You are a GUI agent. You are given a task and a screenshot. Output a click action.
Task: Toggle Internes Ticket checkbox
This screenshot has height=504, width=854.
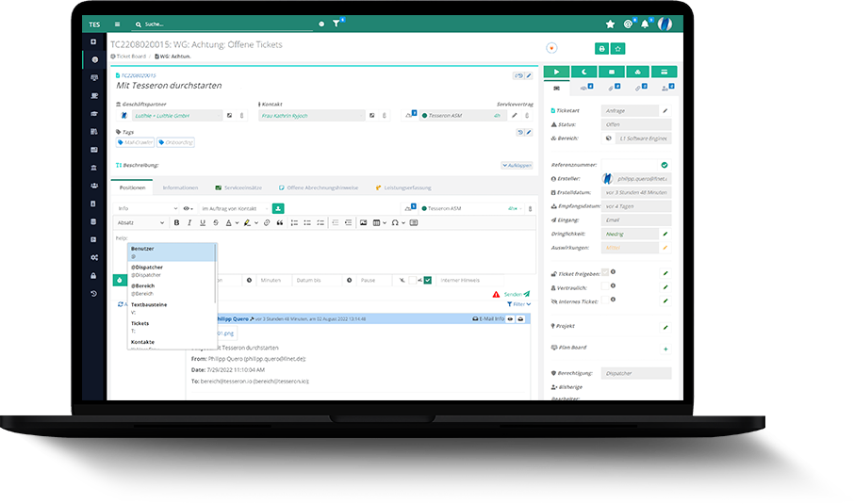tap(605, 300)
